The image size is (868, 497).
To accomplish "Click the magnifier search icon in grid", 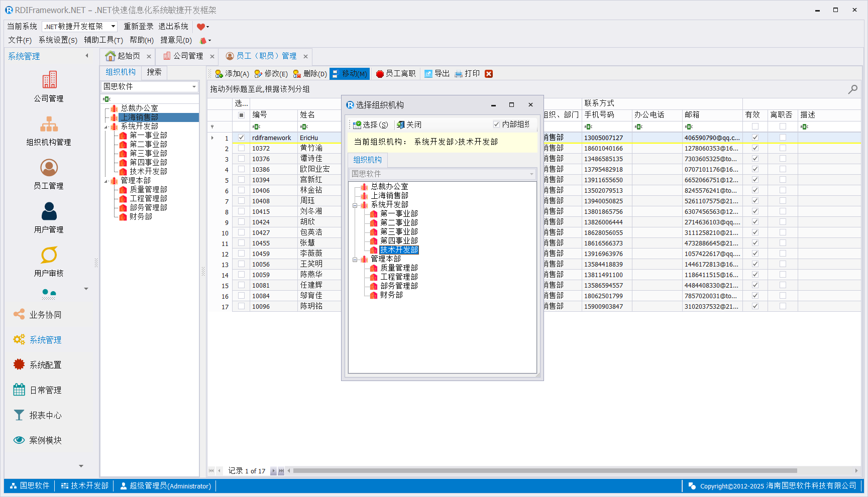I will pos(852,89).
